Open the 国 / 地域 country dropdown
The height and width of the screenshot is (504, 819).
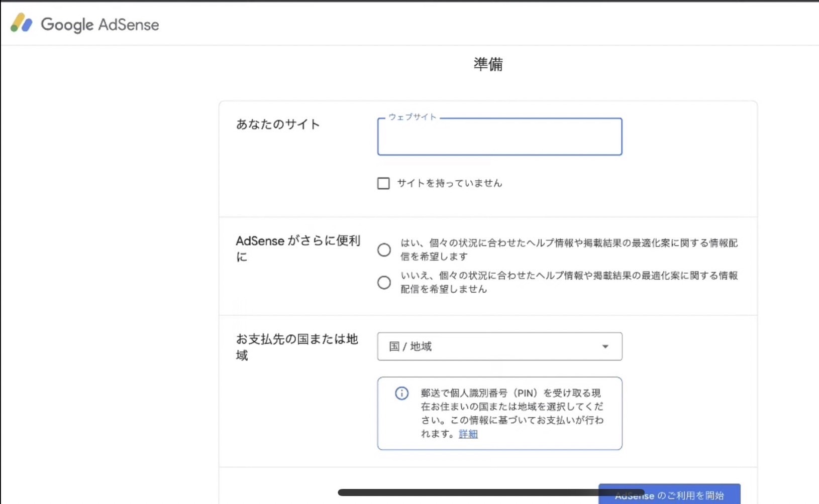pos(499,346)
